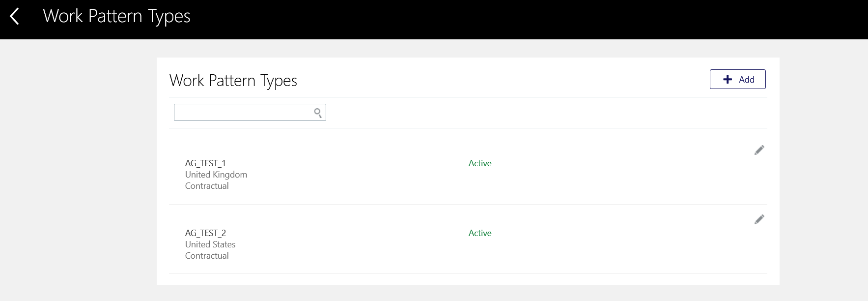The height and width of the screenshot is (301, 868).
Task: Click the Contractual label under AG_TEST_1
Action: (206, 185)
